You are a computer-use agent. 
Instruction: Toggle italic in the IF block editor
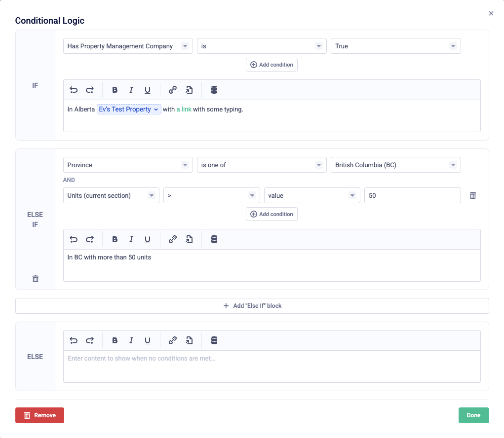pos(131,90)
